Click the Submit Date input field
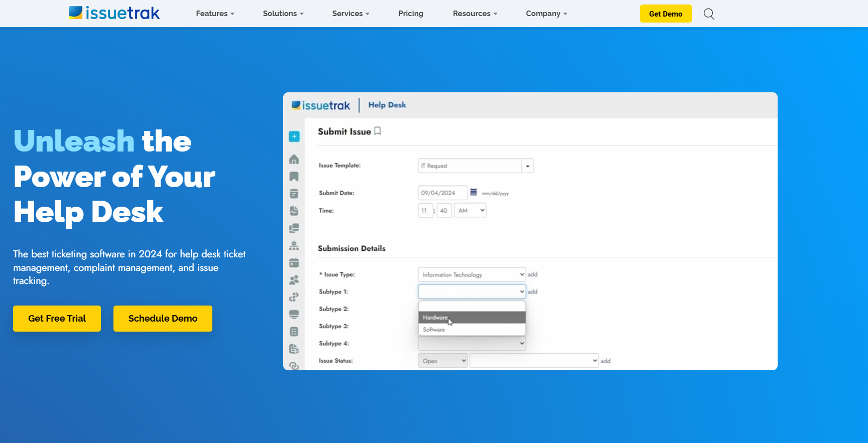This screenshot has width=868, height=443. pyautogui.click(x=442, y=193)
